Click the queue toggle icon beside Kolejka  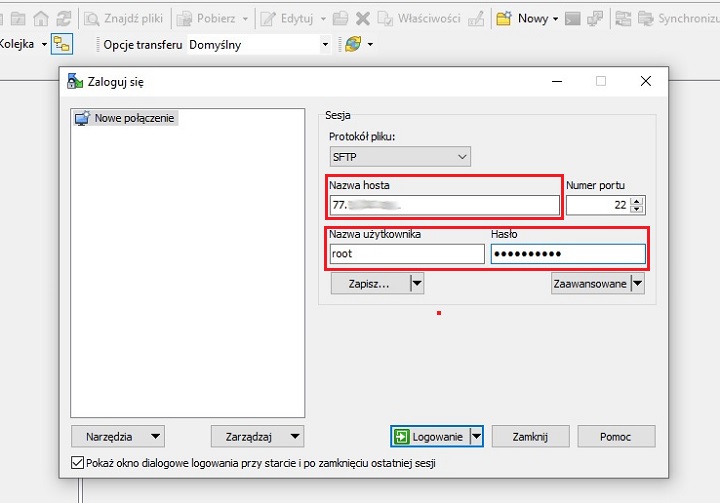click(x=62, y=44)
